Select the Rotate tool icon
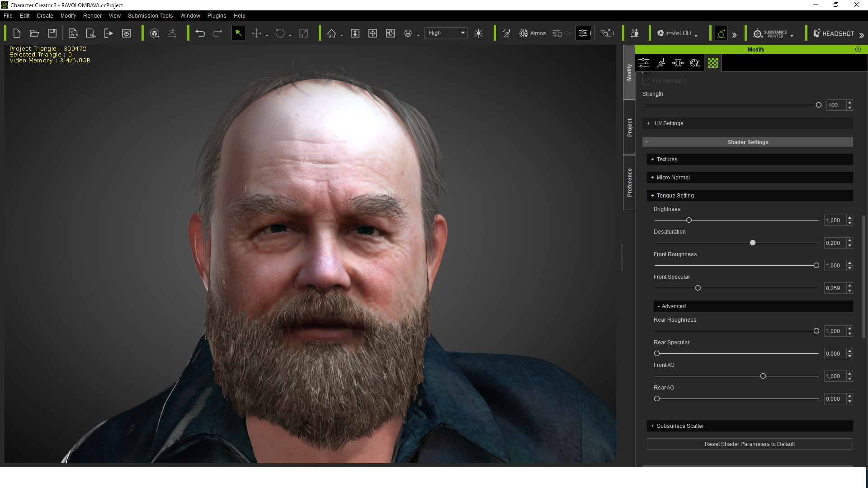 tap(280, 33)
